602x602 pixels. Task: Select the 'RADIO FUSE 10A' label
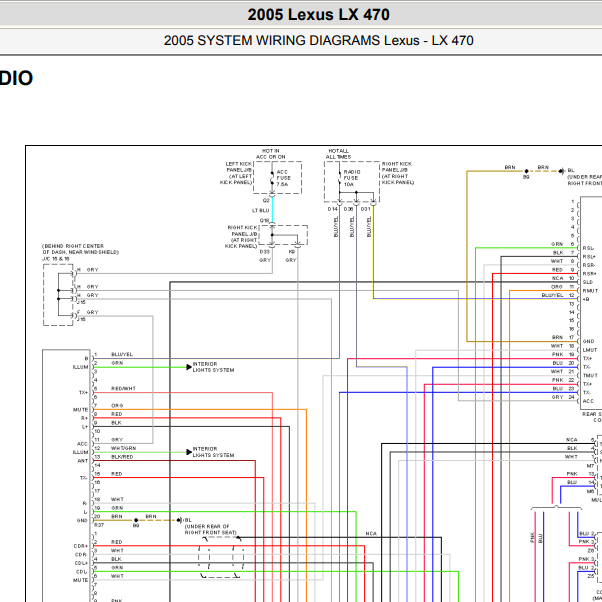click(352, 178)
